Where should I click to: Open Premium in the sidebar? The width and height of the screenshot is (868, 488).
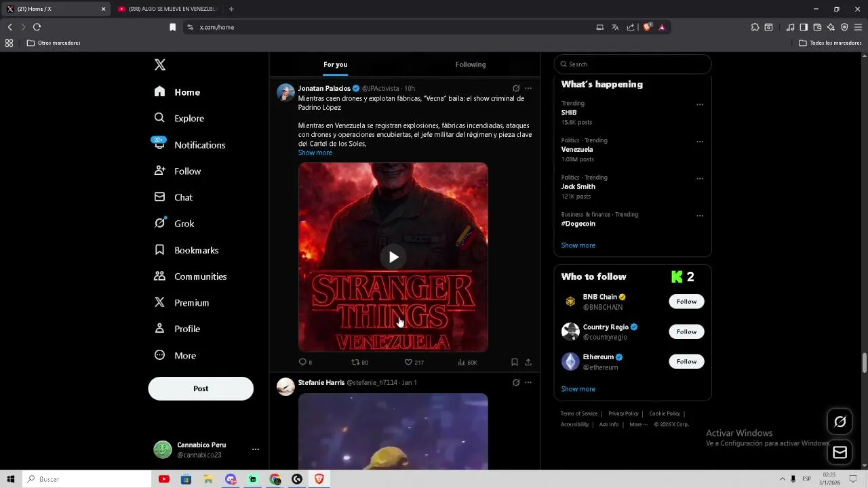tap(182, 303)
